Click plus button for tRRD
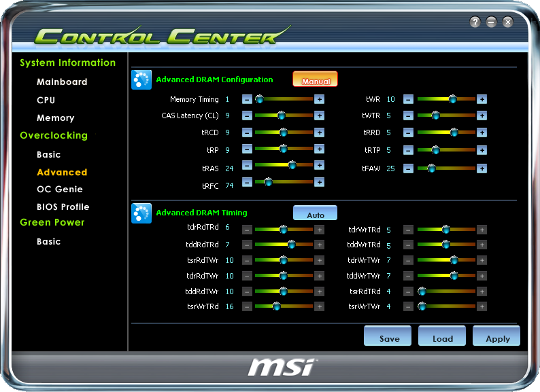Viewport: 540px width, 392px height. [x=482, y=132]
